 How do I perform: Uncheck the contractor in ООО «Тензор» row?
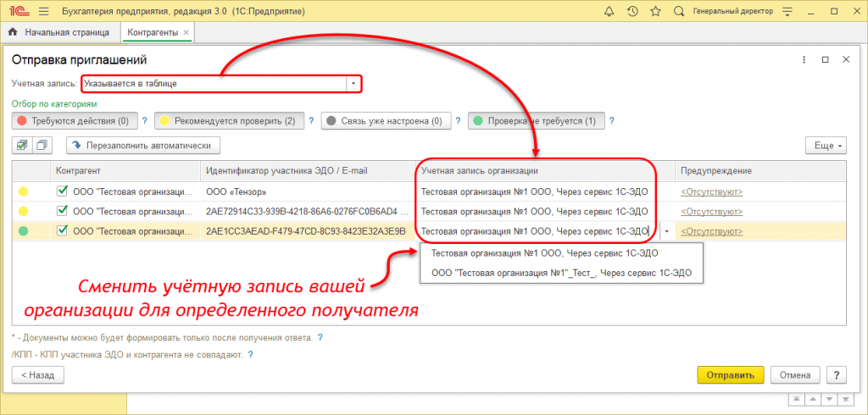pos(62,191)
